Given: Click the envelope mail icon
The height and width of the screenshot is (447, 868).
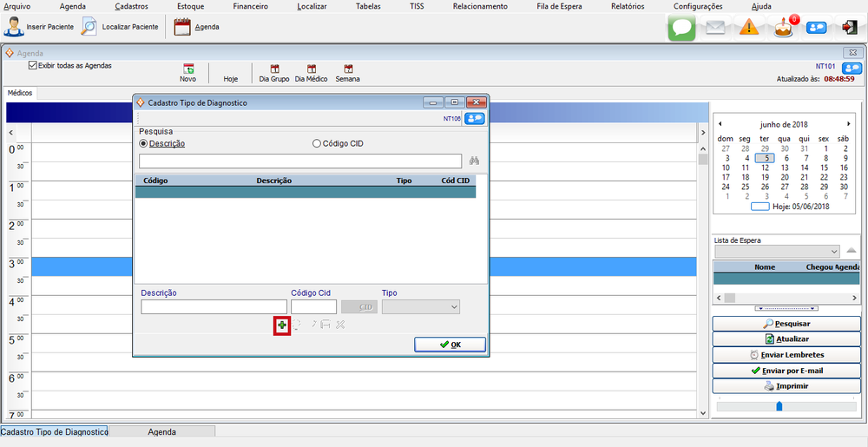Looking at the screenshot, I should [x=715, y=28].
